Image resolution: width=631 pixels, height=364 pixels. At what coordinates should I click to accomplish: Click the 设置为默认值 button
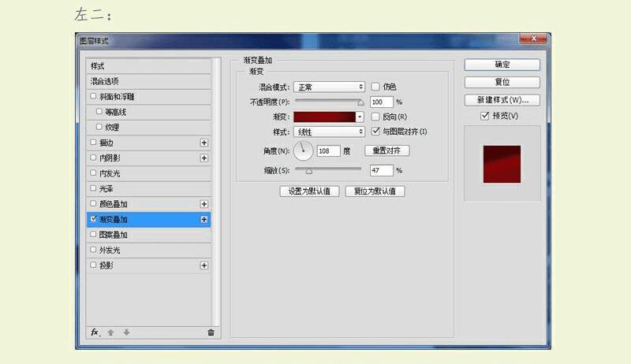[309, 191]
